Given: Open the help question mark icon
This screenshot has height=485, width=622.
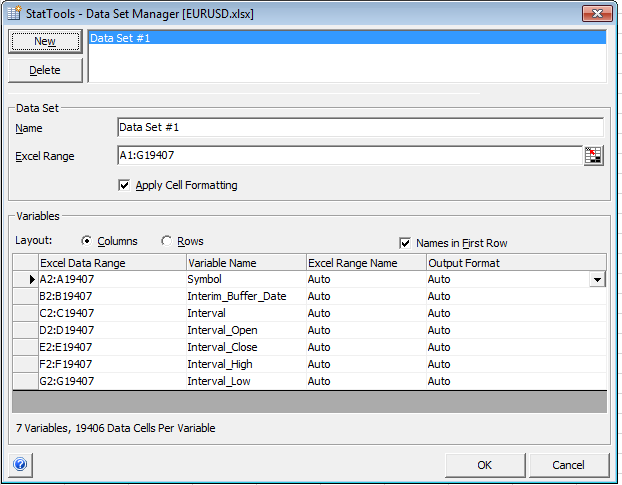Looking at the screenshot, I should pos(20,464).
